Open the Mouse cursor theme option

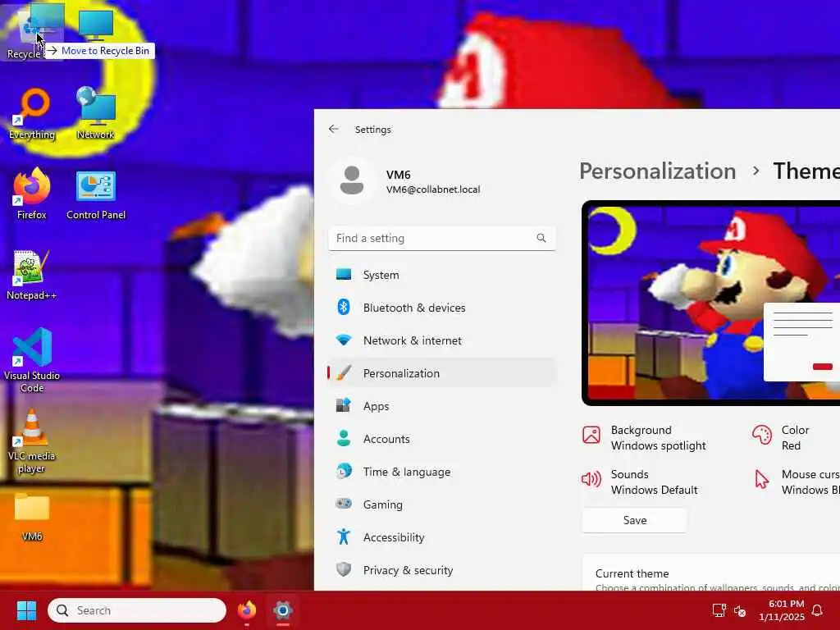click(x=797, y=482)
